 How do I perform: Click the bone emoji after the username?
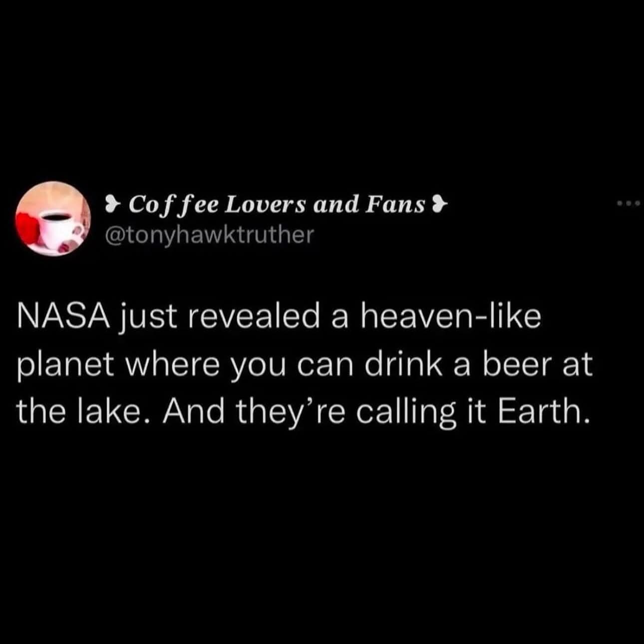(439, 203)
